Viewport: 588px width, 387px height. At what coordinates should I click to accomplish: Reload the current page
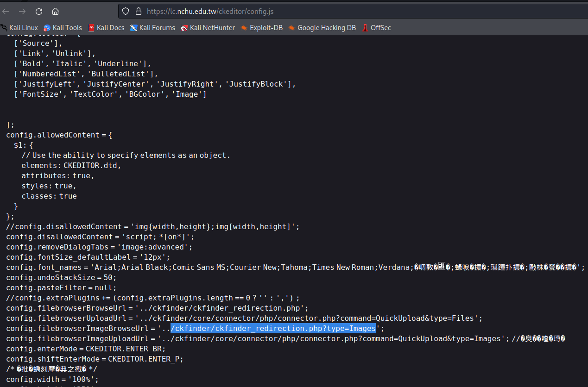pos(39,11)
